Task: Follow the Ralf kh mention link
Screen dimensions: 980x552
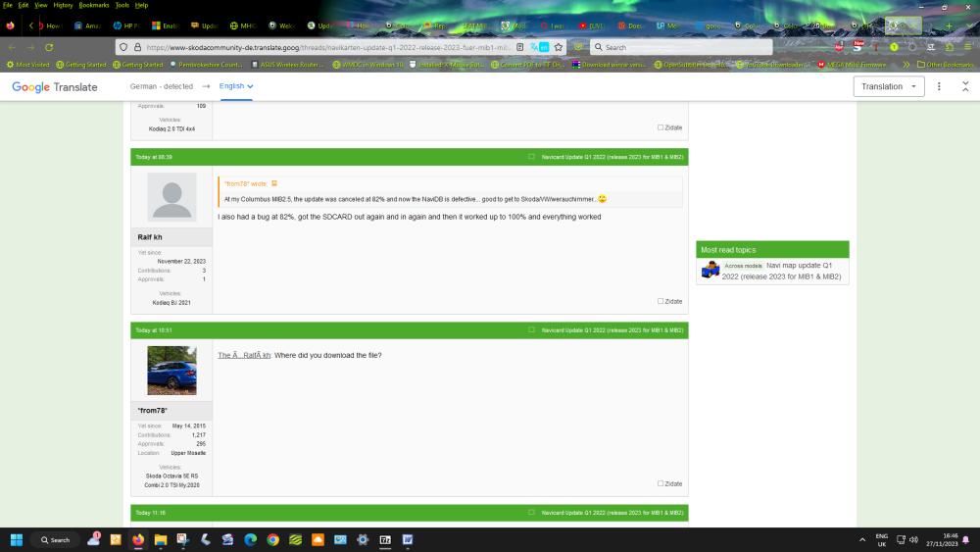Action: coord(244,355)
